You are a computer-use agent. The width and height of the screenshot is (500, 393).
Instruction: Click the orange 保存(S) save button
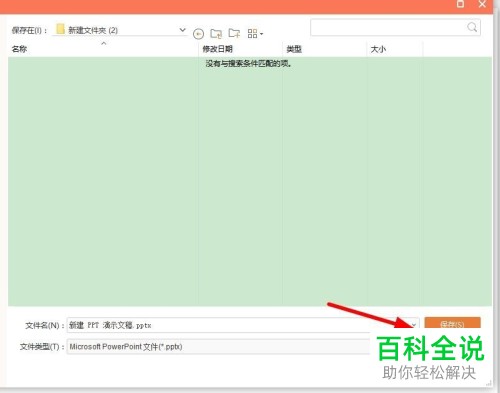point(452,323)
